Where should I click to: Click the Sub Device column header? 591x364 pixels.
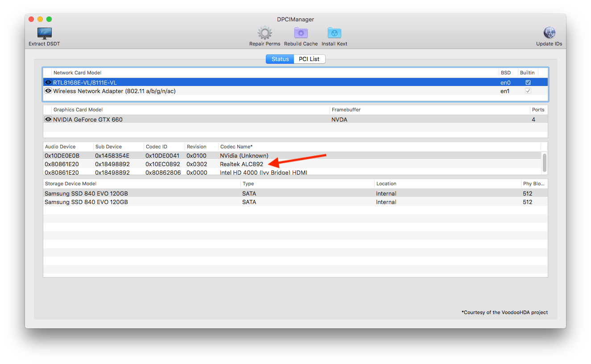119,147
